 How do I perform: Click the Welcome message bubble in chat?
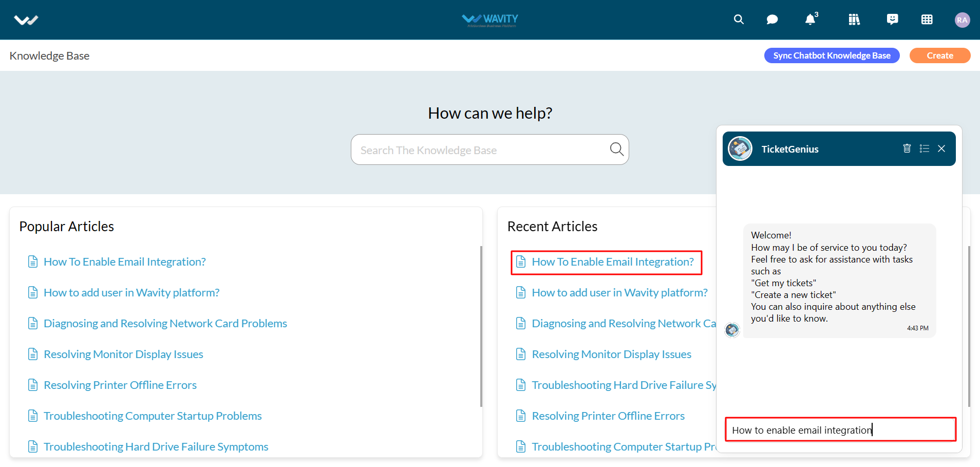click(x=839, y=281)
